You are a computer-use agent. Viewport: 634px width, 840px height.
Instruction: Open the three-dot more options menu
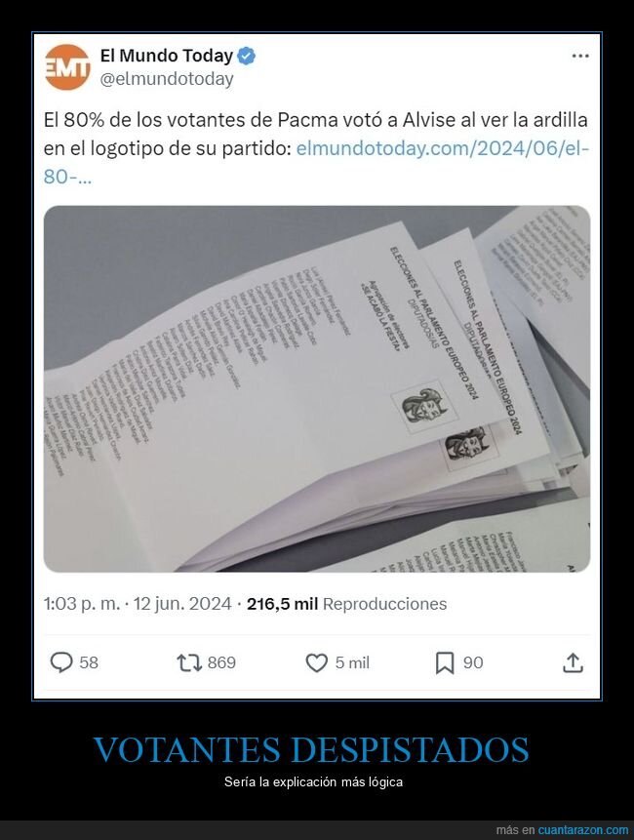(x=580, y=56)
